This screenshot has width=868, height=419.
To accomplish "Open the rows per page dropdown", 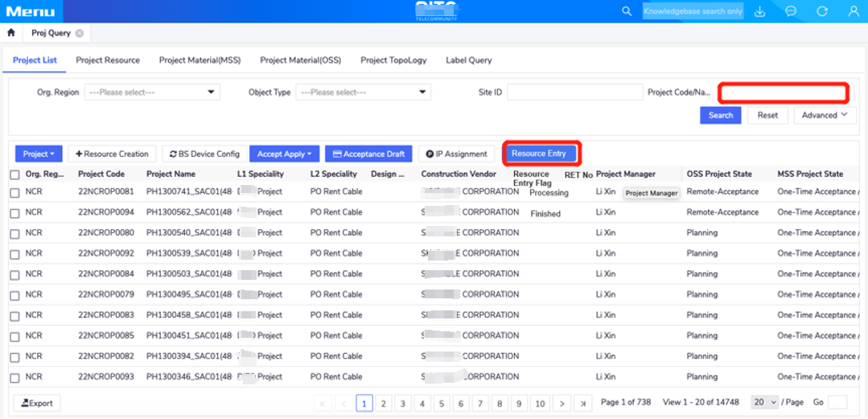I will (x=766, y=402).
